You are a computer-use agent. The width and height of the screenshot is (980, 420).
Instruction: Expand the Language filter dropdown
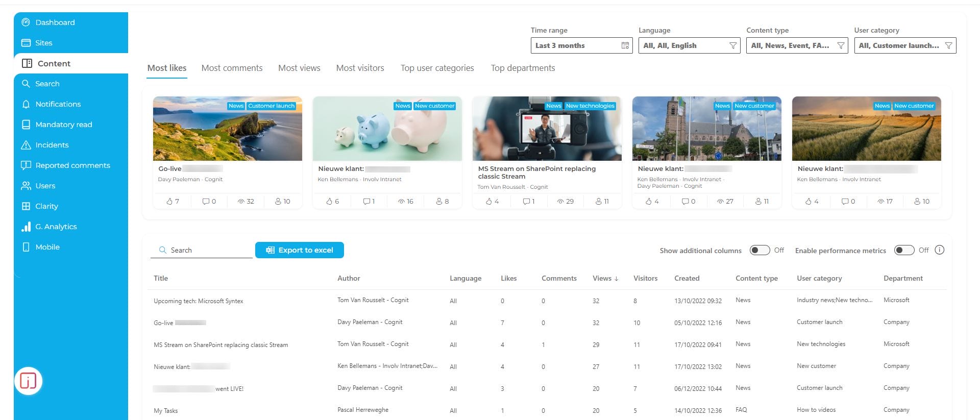click(689, 45)
